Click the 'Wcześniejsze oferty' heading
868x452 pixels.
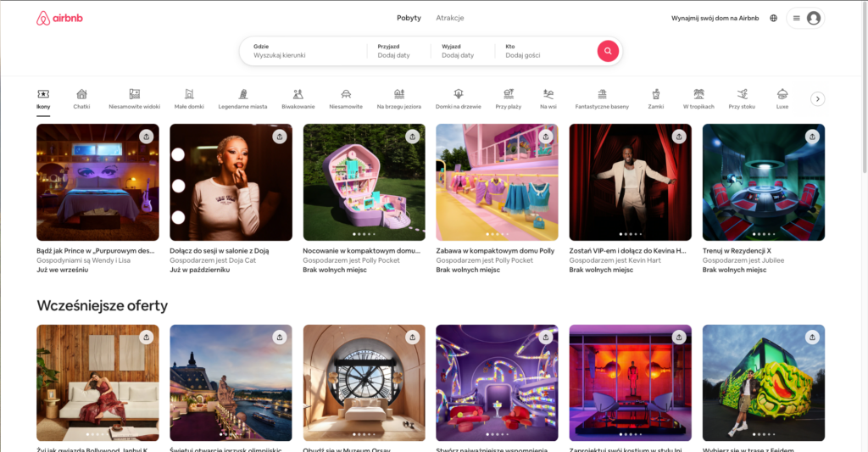102,306
